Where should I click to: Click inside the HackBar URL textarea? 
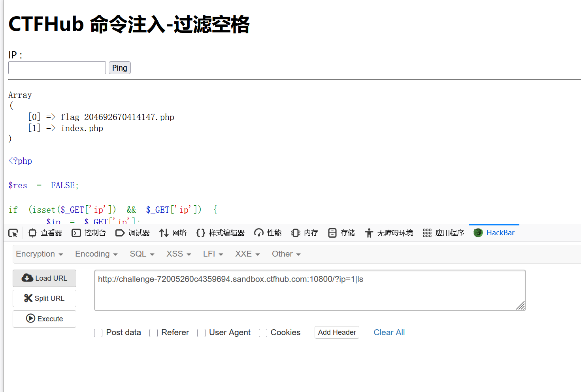(x=310, y=290)
